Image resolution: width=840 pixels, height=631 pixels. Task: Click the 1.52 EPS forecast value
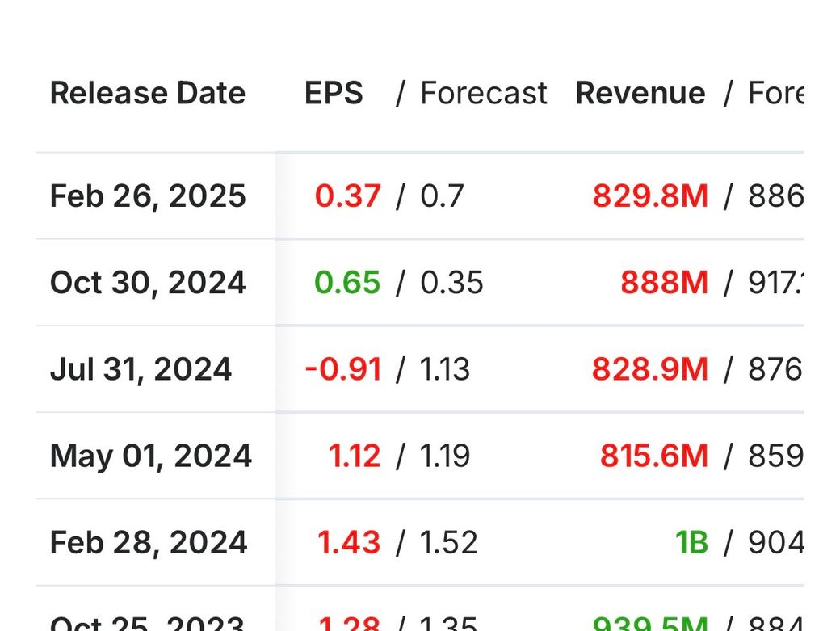(x=449, y=542)
